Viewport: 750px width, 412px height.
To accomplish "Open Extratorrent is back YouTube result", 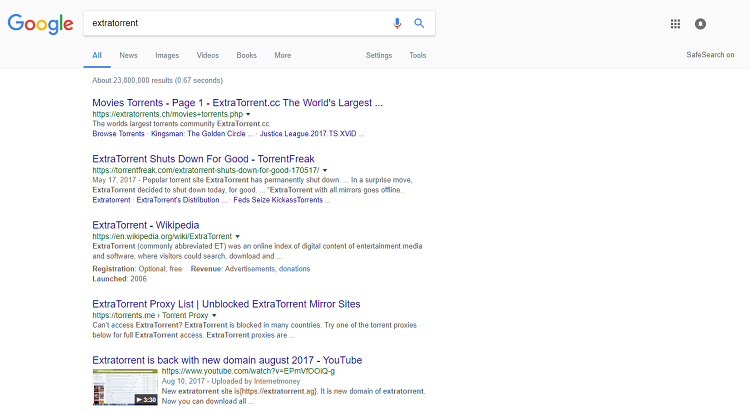I will [x=227, y=360].
